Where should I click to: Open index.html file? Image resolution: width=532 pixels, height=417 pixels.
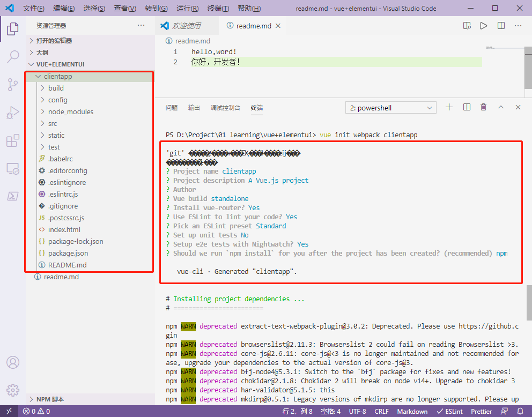point(91,229)
